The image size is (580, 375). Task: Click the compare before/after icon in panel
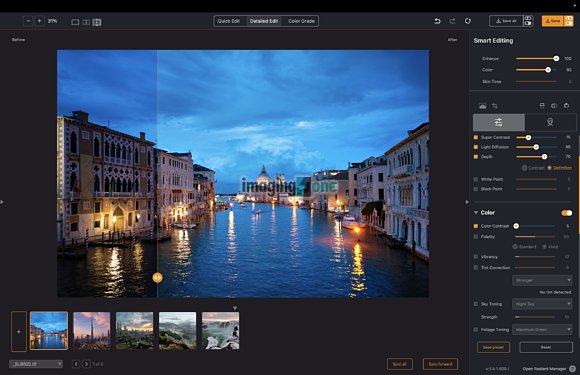[x=554, y=106]
